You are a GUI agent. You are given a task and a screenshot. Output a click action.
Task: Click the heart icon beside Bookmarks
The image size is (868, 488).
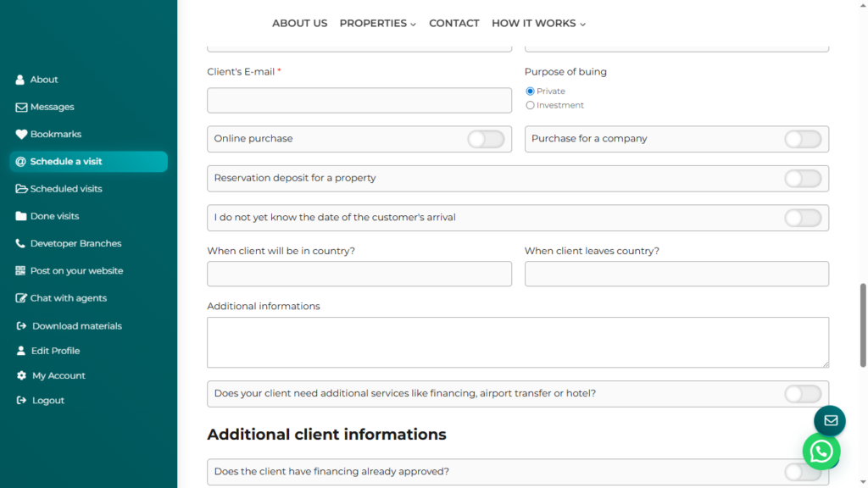tap(21, 134)
